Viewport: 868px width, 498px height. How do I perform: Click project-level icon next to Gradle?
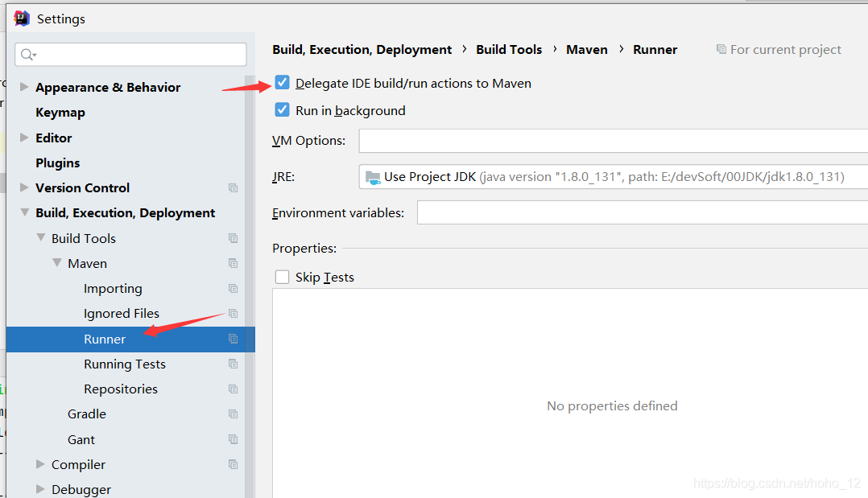click(x=233, y=414)
